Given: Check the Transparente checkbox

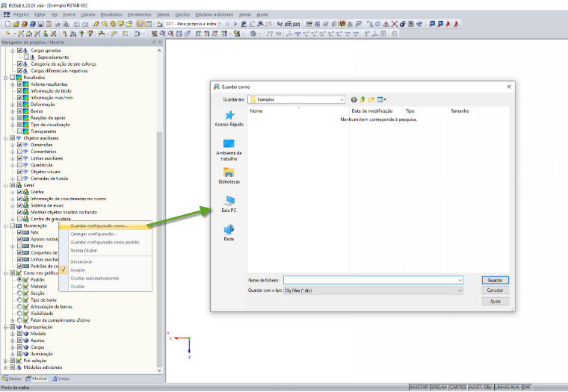Looking at the screenshot, I should coord(20,131).
